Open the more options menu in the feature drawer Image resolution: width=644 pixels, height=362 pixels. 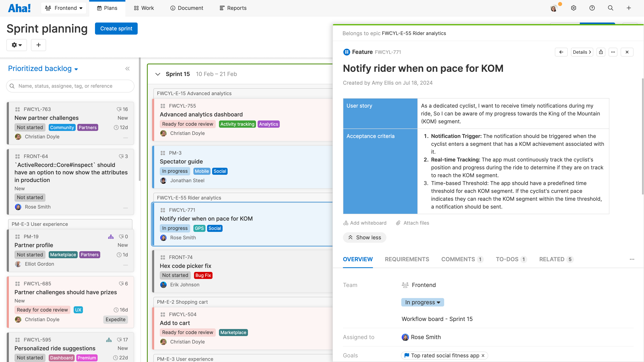(x=613, y=52)
